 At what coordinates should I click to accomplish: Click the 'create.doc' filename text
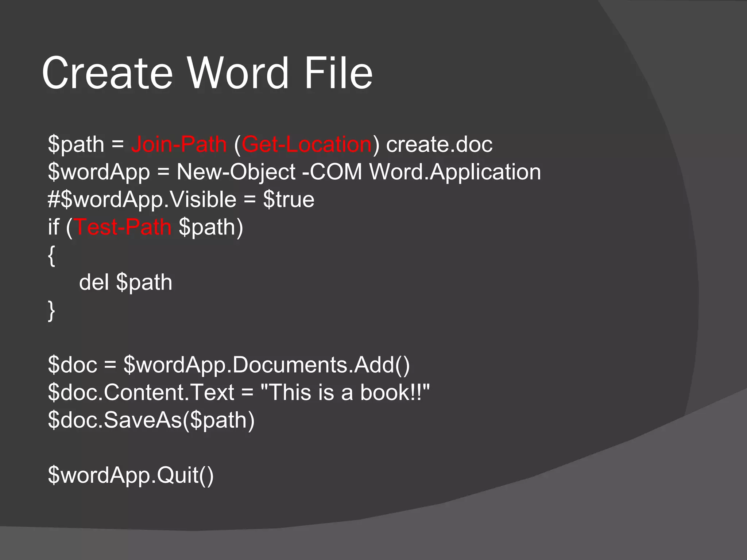[x=439, y=144]
